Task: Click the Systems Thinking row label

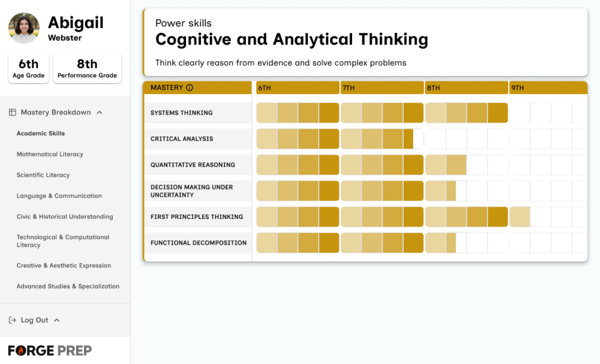Action: pos(182,113)
